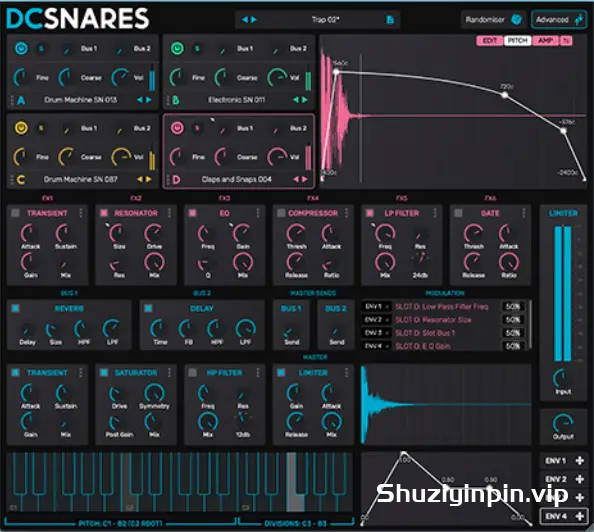This screenshot has height=532, width=594.
Task: Load next sample for slot A
Action: [x=148, y=100]
